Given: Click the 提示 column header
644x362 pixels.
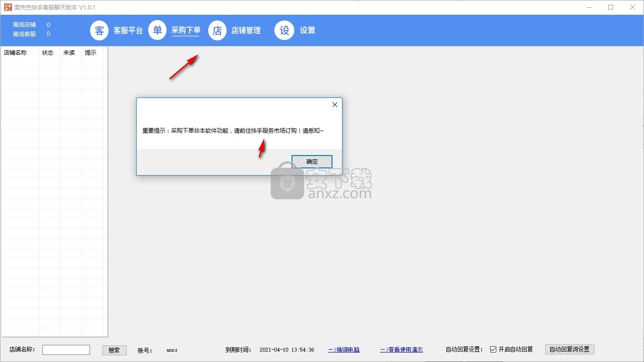Looking at the screenshot, I should click(92, 53).
